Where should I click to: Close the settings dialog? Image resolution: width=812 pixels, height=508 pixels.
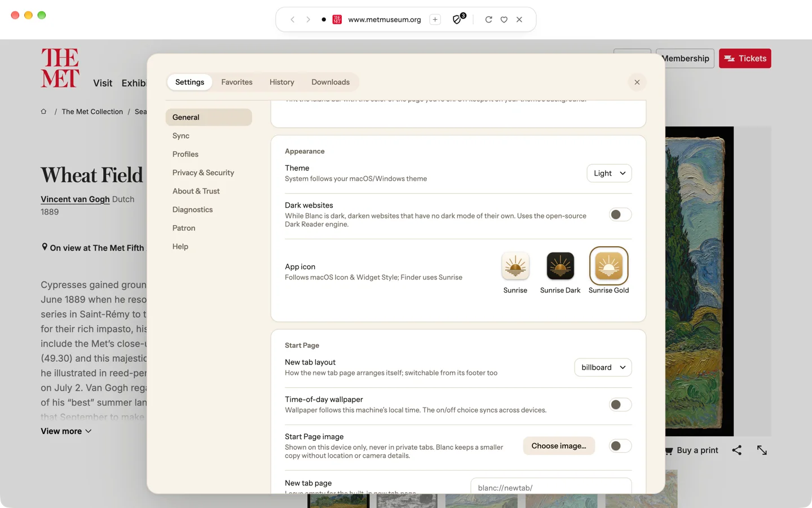pyautogui.click(x=637, y=82)
